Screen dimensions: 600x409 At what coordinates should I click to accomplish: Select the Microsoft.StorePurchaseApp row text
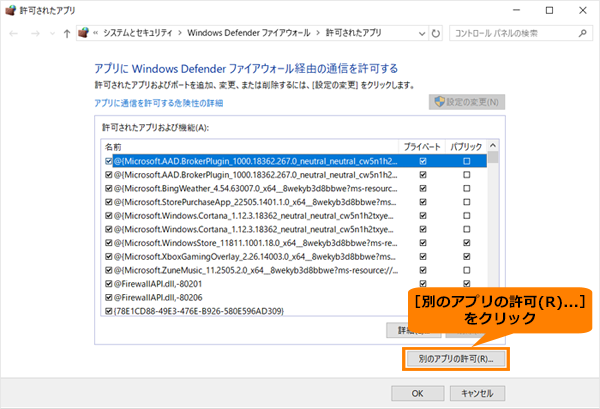(255, 202)
